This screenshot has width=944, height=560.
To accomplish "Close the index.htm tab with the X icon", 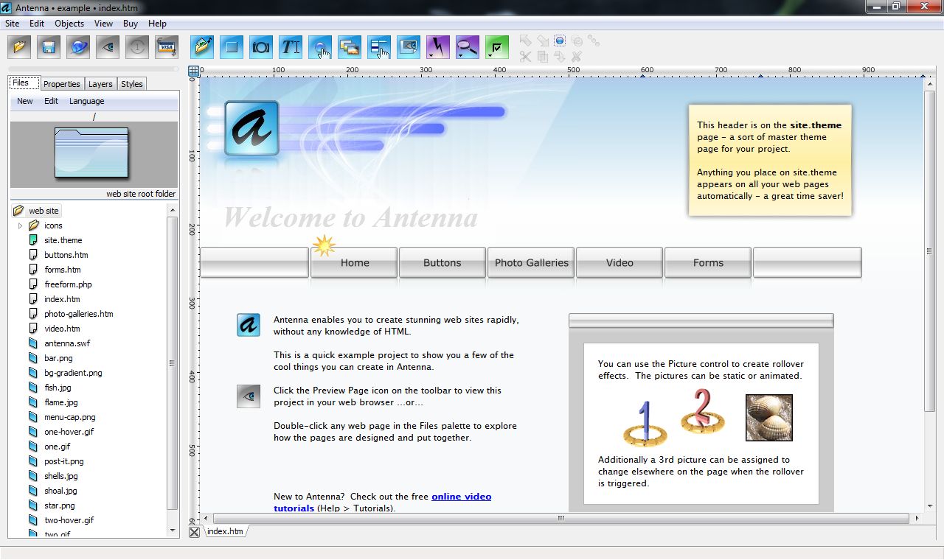I will (x=195, y=532).
